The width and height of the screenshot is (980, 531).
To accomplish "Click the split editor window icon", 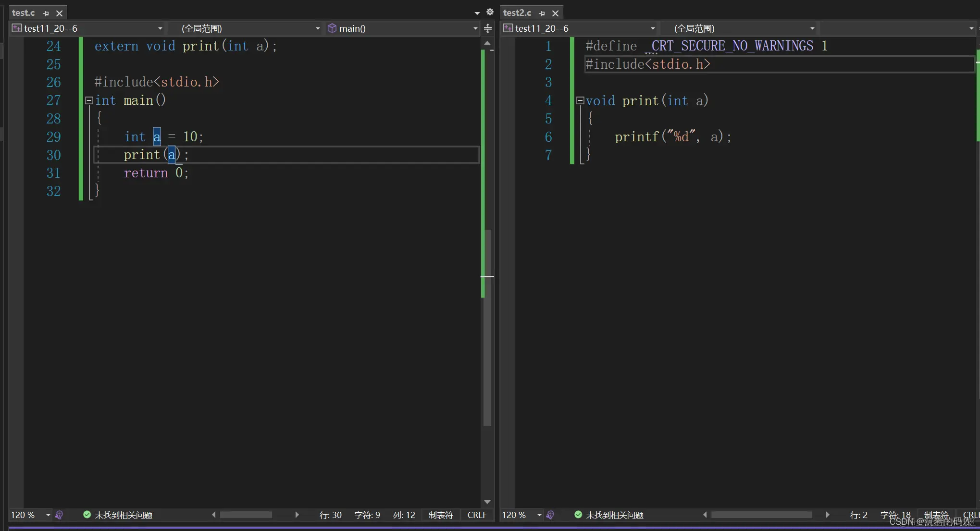I will (488, 29).
